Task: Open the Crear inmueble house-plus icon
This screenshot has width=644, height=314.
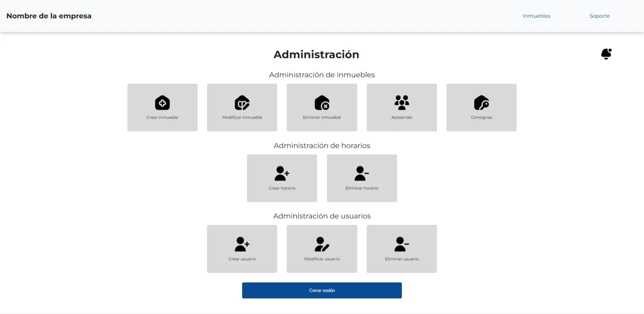Action: tap(162, 103)
